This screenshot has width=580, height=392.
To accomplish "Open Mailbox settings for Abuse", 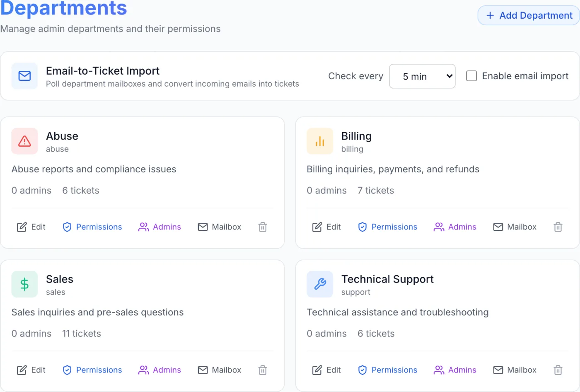I will [x=220, y=227].
